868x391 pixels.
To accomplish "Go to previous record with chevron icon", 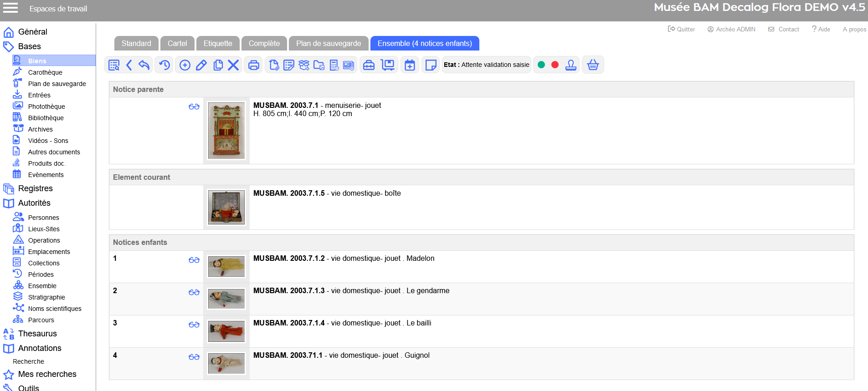I will coord(129,65).
